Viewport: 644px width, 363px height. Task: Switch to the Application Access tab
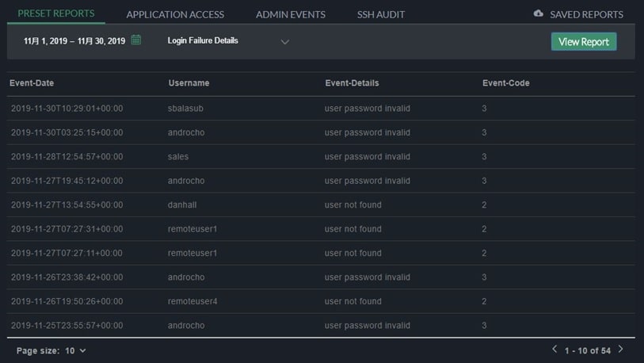coord(175,14)
